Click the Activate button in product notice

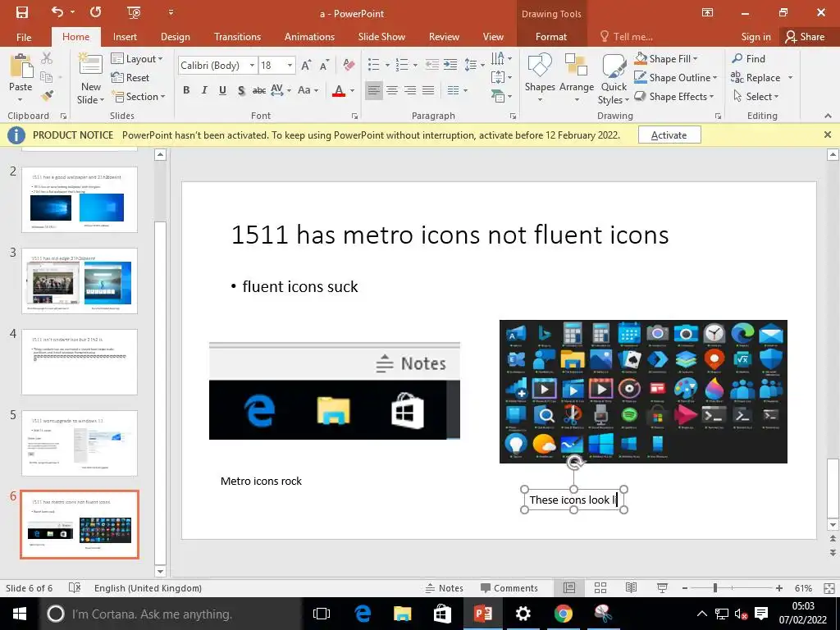click(669, 135)
